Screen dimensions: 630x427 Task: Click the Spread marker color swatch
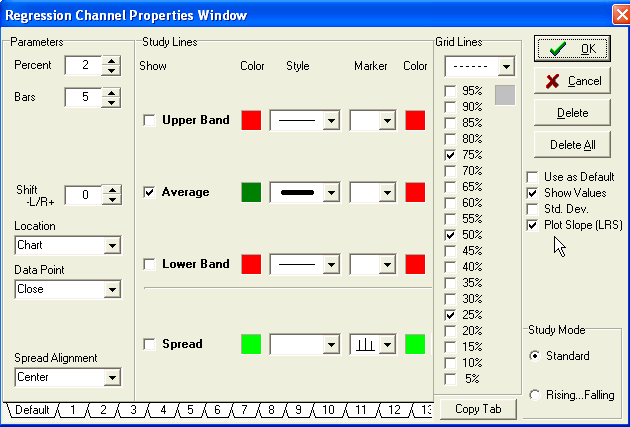(x=415, y=344)
